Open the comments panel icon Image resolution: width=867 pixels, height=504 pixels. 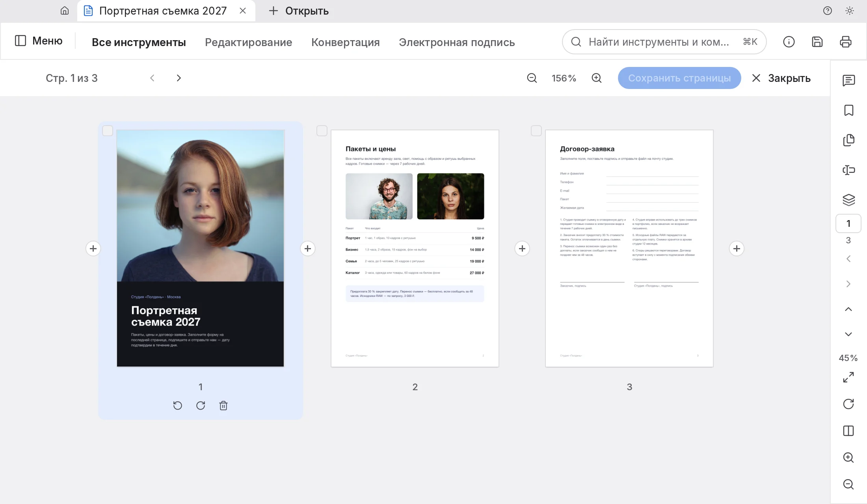point(848,80)
